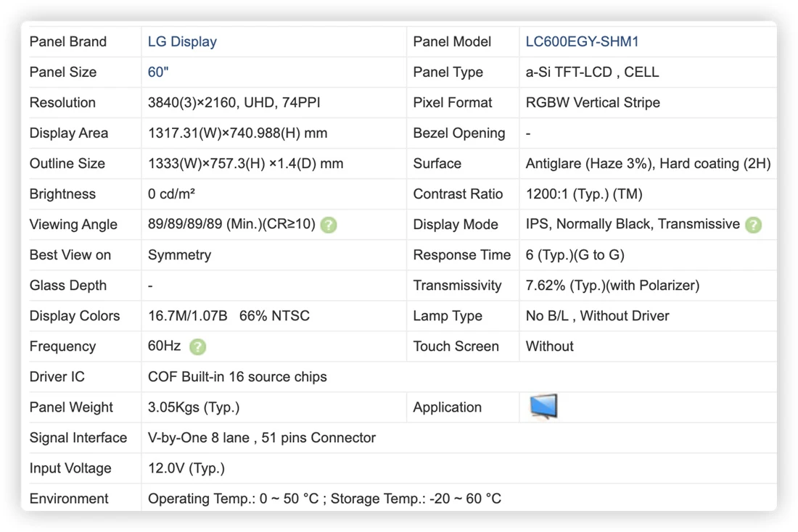Image resolution: width=798 pixels, height=532 pixels.
Task: Click the Display Mode help question icon
Action: pyautogui.click(x=753, y=225)
